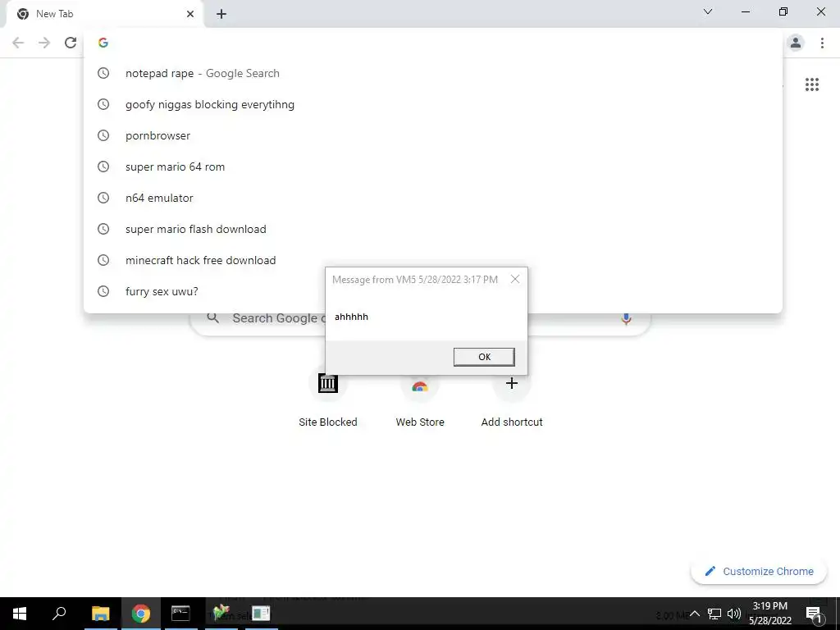The height and width of the screenshot is (630, 840).
Task: Click the Search Google box on the page
Action: [420, 318]
